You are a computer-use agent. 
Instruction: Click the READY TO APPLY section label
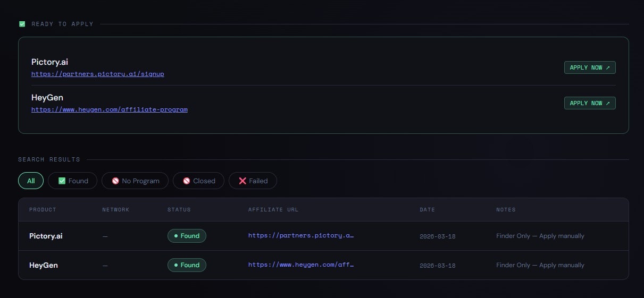(62, 24)
